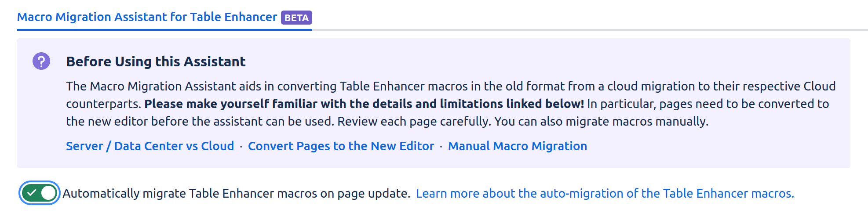Click the sentence "Review each page carefully."
The image size is (868, 224).
pyautogui.click(x=414, y=121)
